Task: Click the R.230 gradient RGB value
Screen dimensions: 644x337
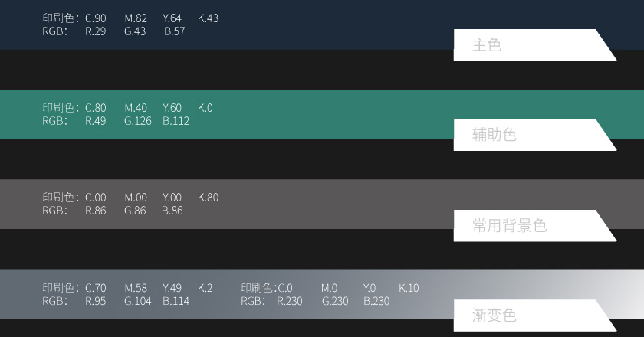Action: (x=290, y=301)
